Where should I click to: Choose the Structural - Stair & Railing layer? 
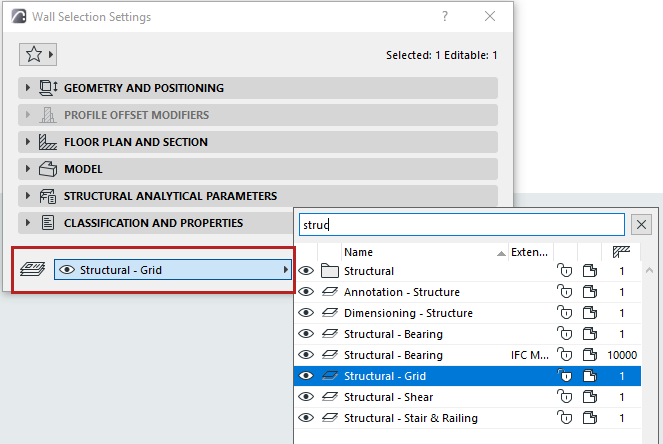[x=411, y=418]
